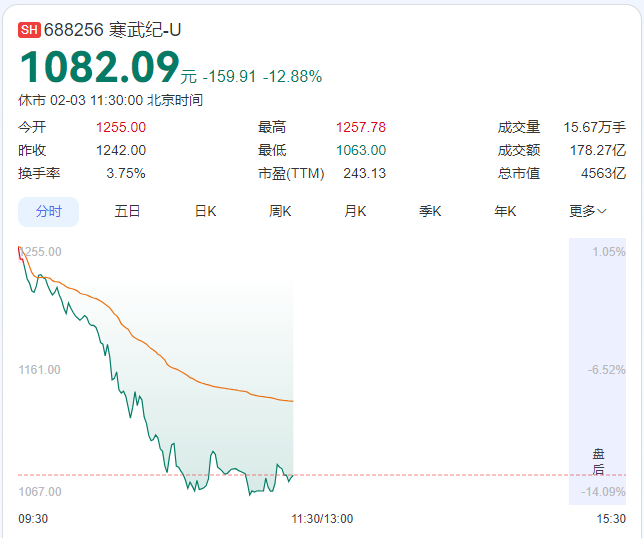
Task: Click the red SH exchange badge
Action: (29, 29)
